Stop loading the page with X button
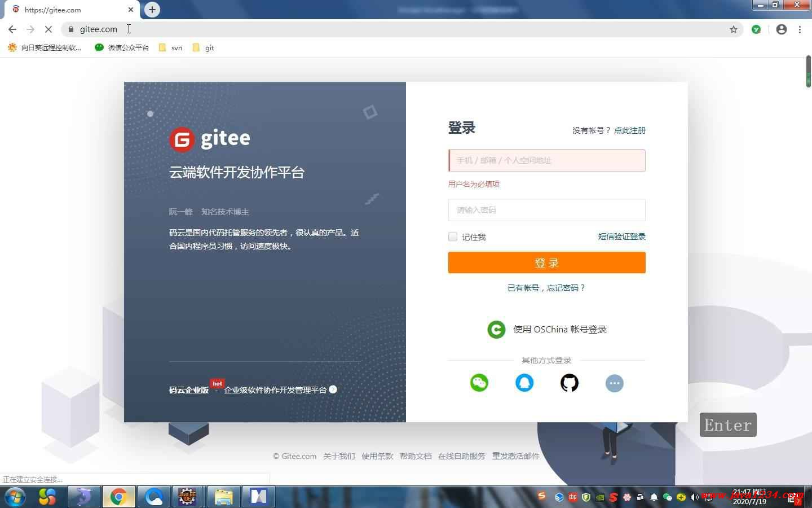Viewport: 812px width, 508px height. 48,29
